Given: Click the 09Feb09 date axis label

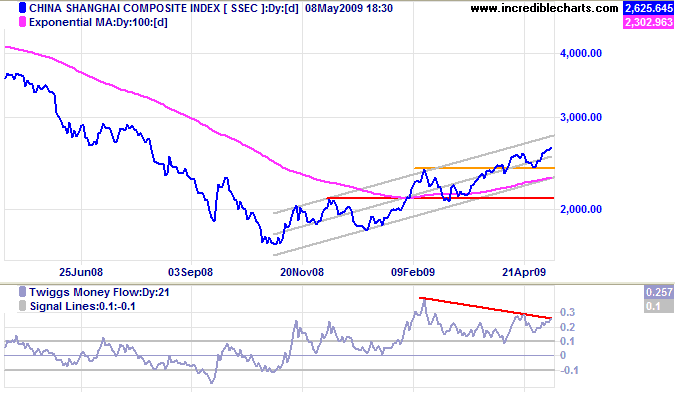Looking at the screenshot, I should coord(413,272).
